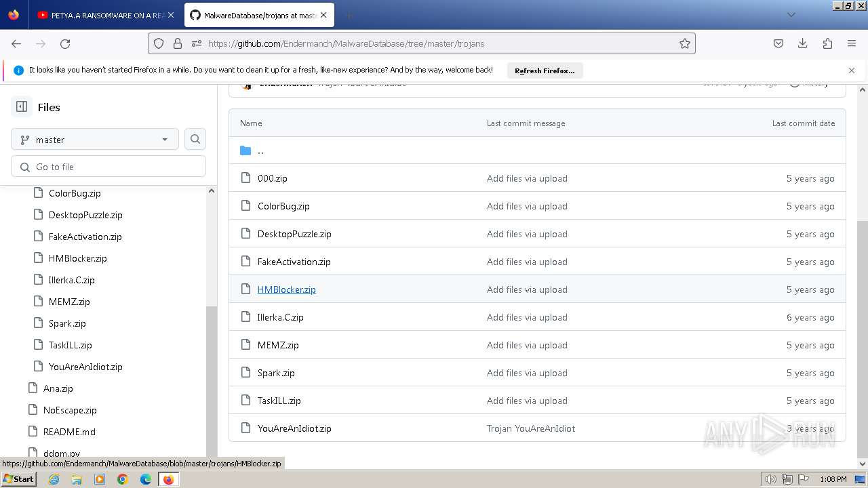
Task: Open Illerka.C.zip commit message link
Action: click(527, 317)
